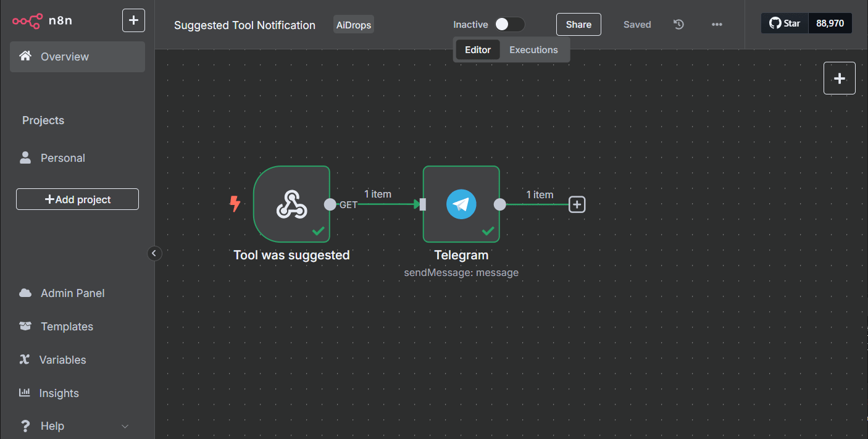
Task: Open the three-dots workflow menu
Action: [717, 25]
